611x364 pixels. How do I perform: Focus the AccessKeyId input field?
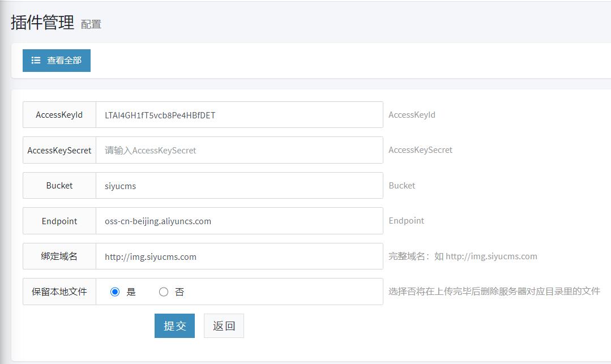coord(239,115)
